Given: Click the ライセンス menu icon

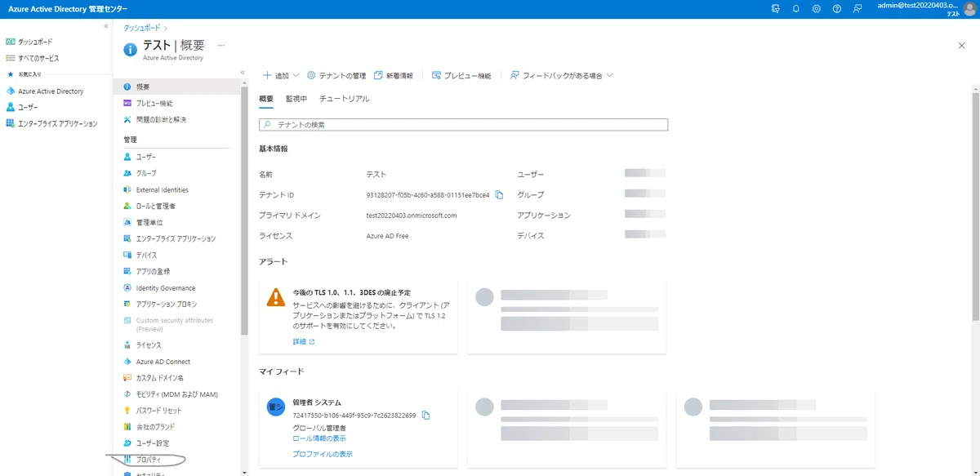Looking at the screenshot, I should coord(127,345).
